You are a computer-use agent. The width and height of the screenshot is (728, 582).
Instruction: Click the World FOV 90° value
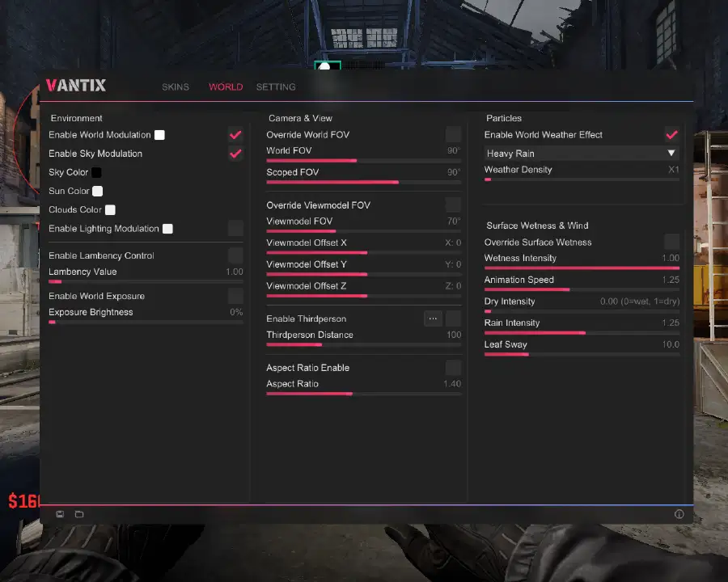pos(454,151)
